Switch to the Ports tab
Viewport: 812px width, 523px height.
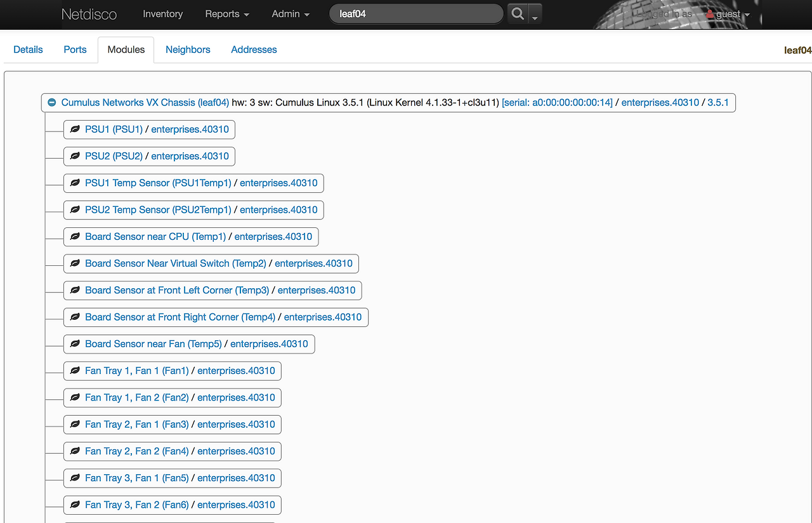[75, 50]
